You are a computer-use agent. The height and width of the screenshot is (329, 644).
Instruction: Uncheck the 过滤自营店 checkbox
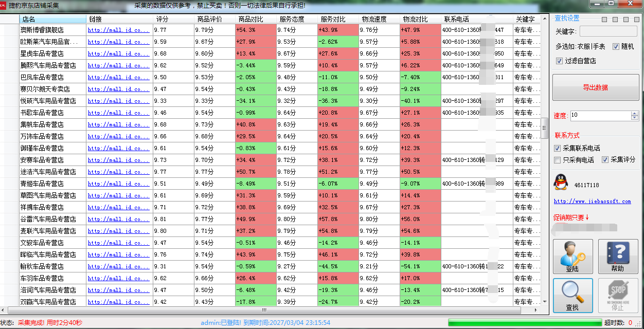560,61
